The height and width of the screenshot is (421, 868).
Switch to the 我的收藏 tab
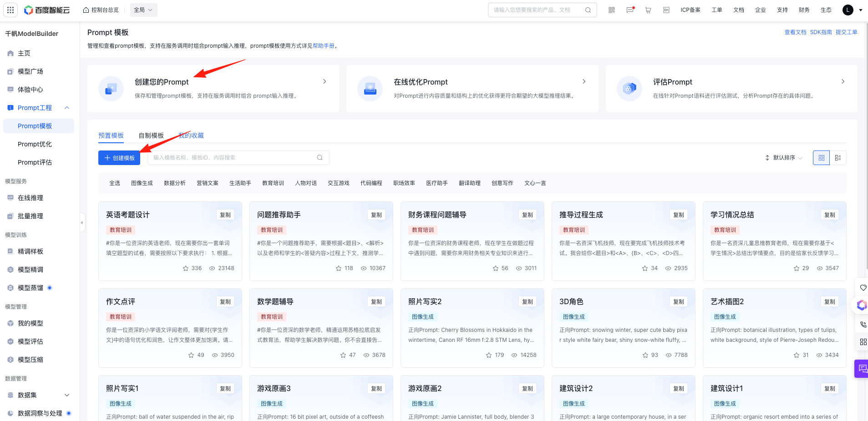[x=191, y=135]
